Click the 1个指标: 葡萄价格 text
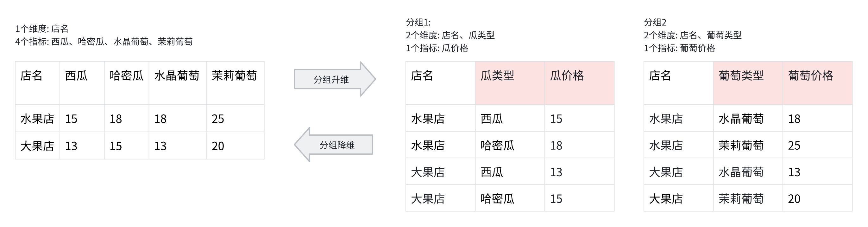The width and height of the screenshot is (868, 227). pos(679,48)
